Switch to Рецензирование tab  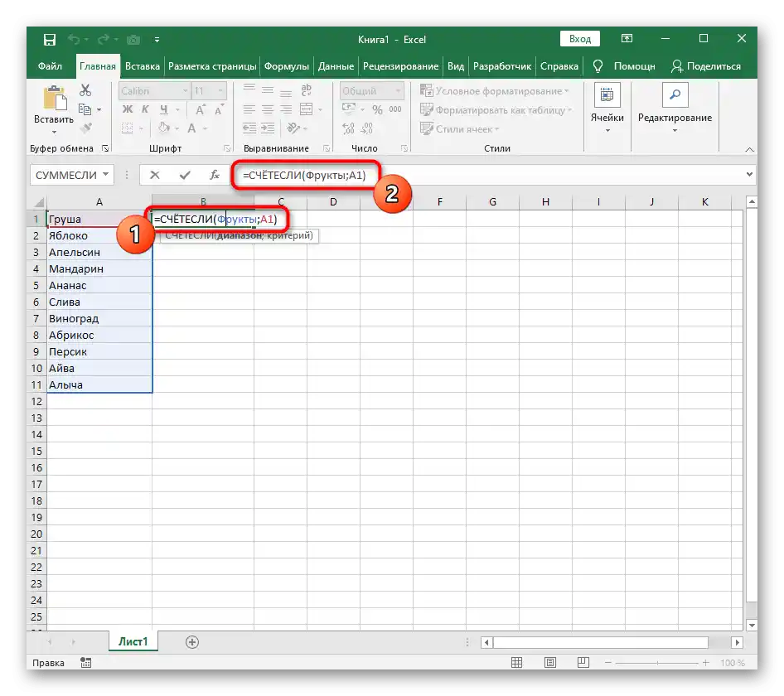point(400,66)
